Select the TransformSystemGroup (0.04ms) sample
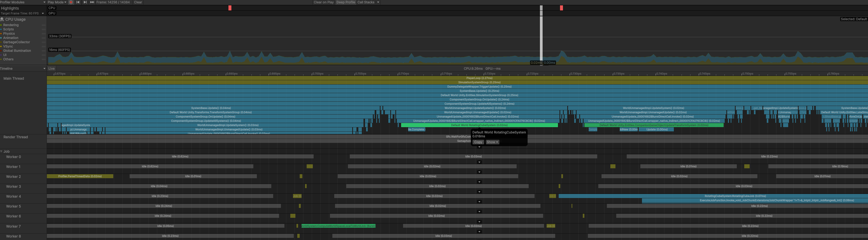 coord(211,112)
